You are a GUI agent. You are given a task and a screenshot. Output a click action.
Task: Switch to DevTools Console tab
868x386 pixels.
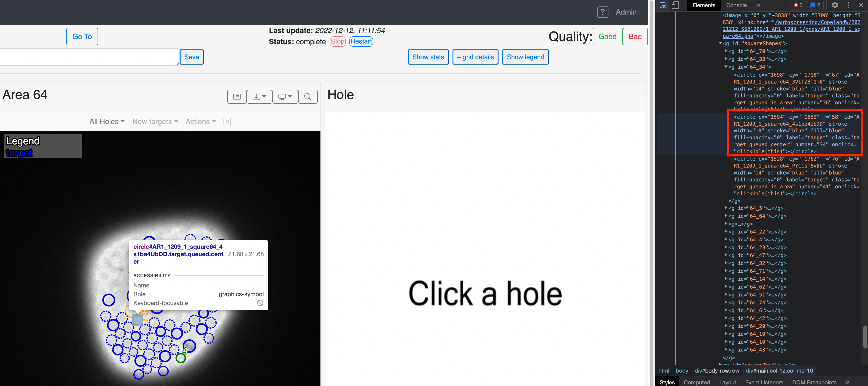tap(736, 5)
